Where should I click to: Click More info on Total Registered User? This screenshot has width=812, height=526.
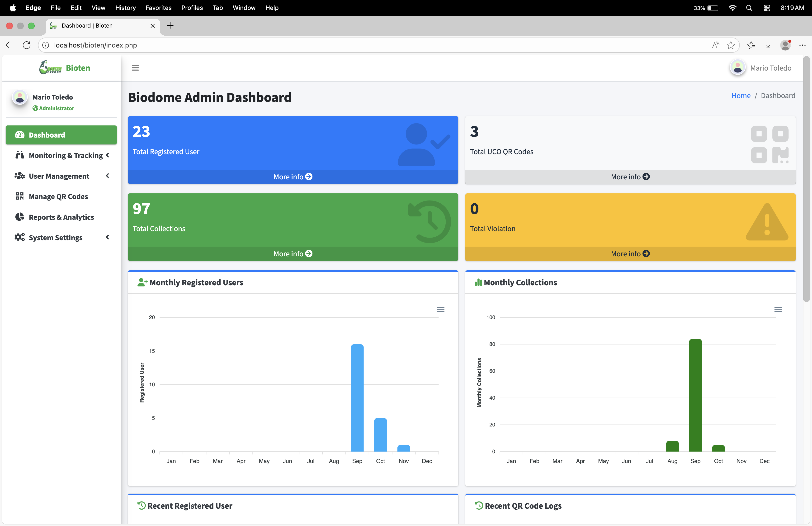[x=293, y=177]
